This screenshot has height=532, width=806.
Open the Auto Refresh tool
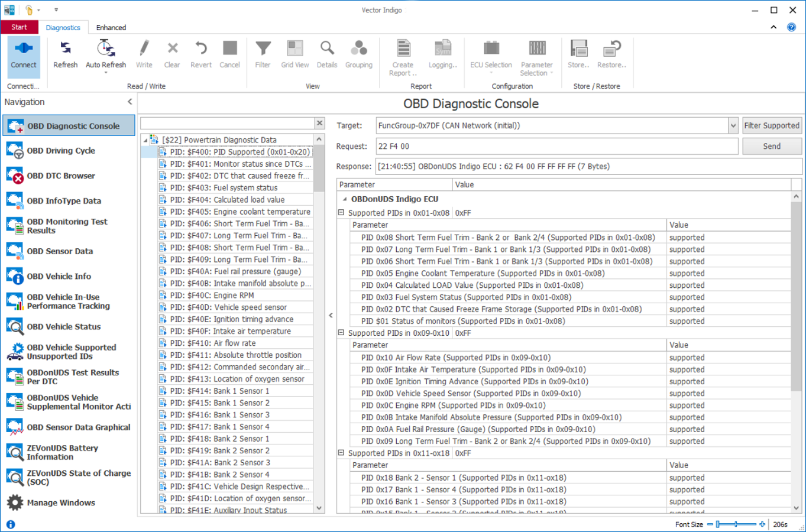click(x=106, y=55)
